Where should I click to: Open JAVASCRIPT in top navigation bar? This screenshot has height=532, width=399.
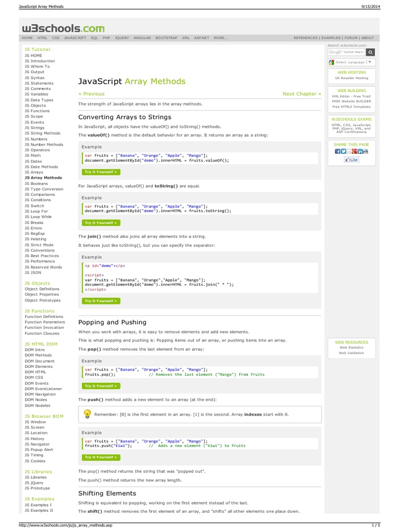(75, 38)
